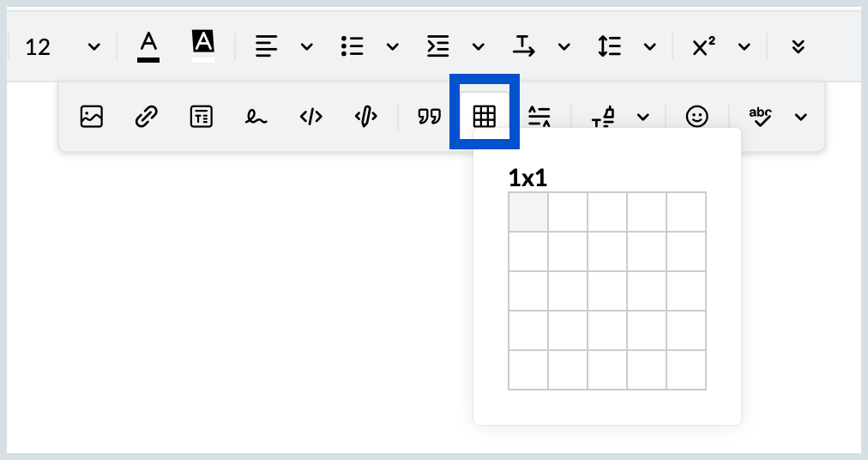Click the insert link icon
The width and height of the screenshot is (868, 460).
(x=146, y=117)
